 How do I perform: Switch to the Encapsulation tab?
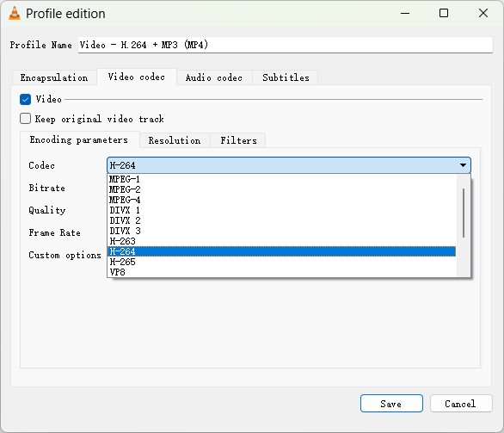54,77
